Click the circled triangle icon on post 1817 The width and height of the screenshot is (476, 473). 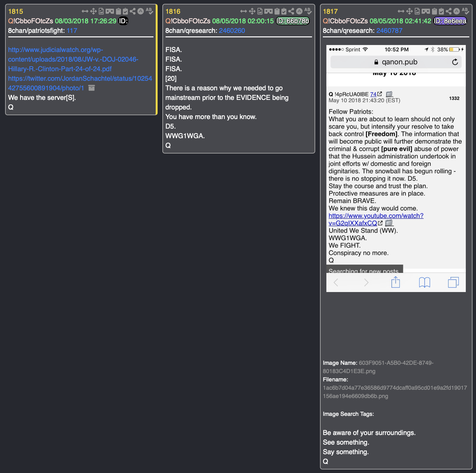[x=457, y=11]
